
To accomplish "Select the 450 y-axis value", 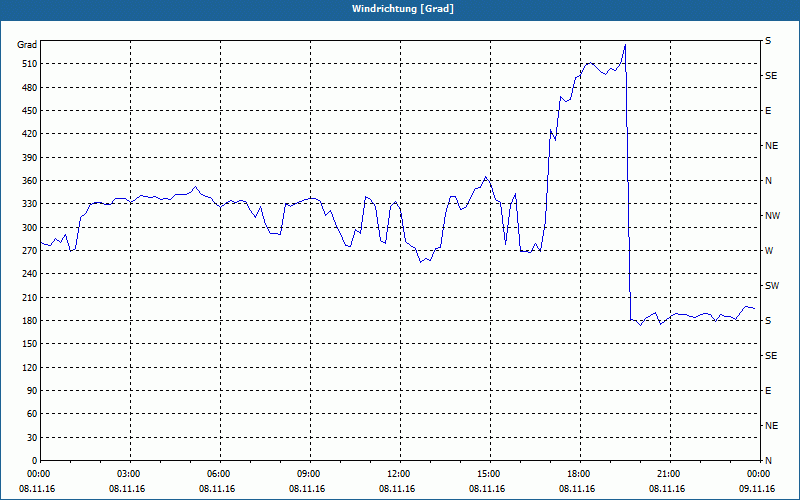I will (x=30, y=111).
